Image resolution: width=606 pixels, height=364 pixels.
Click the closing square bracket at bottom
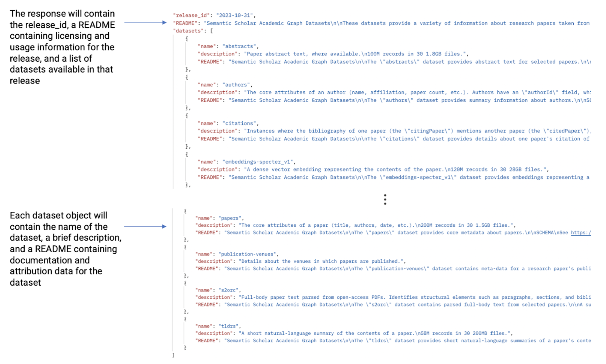[x=173, y=355]
